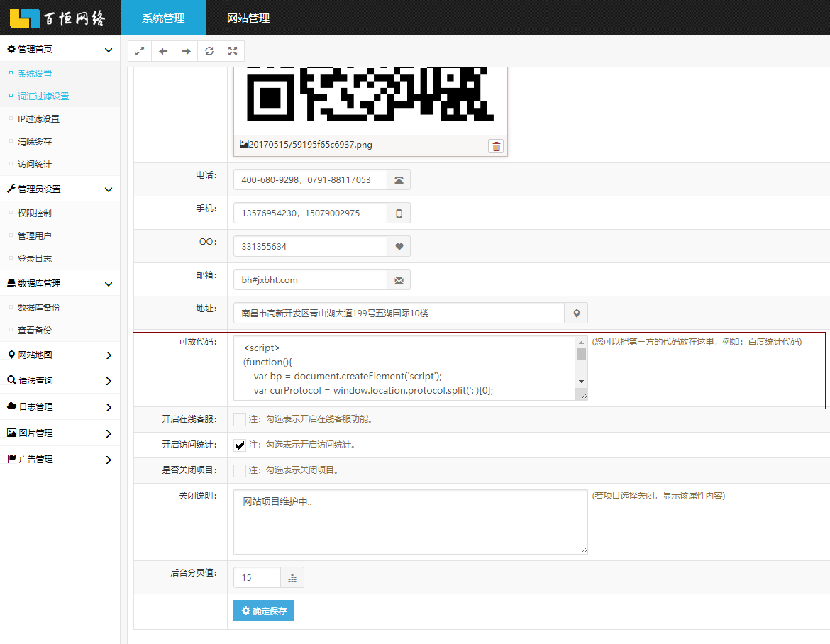Viewport: 830px width, 644px height.
Task: Click the grid icon beside 后台分页值
Action: coord(292,578)
